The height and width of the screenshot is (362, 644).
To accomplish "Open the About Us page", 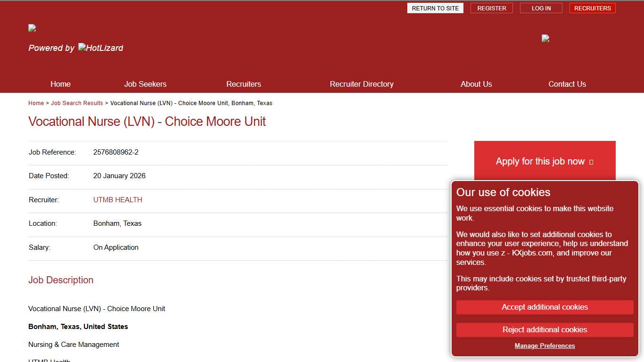I will (x=476, y=84).
